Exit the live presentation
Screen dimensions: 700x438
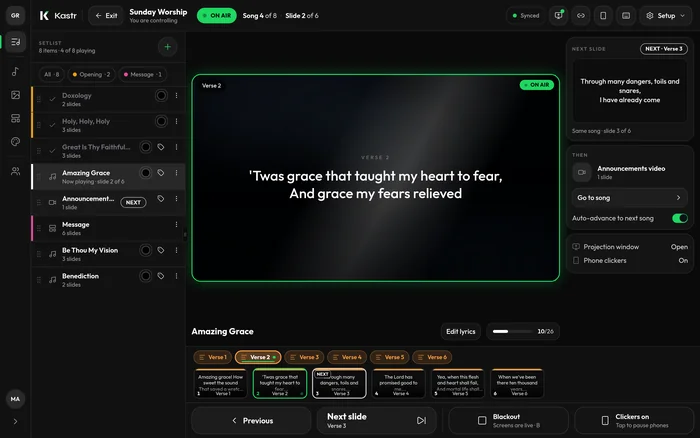106,16
